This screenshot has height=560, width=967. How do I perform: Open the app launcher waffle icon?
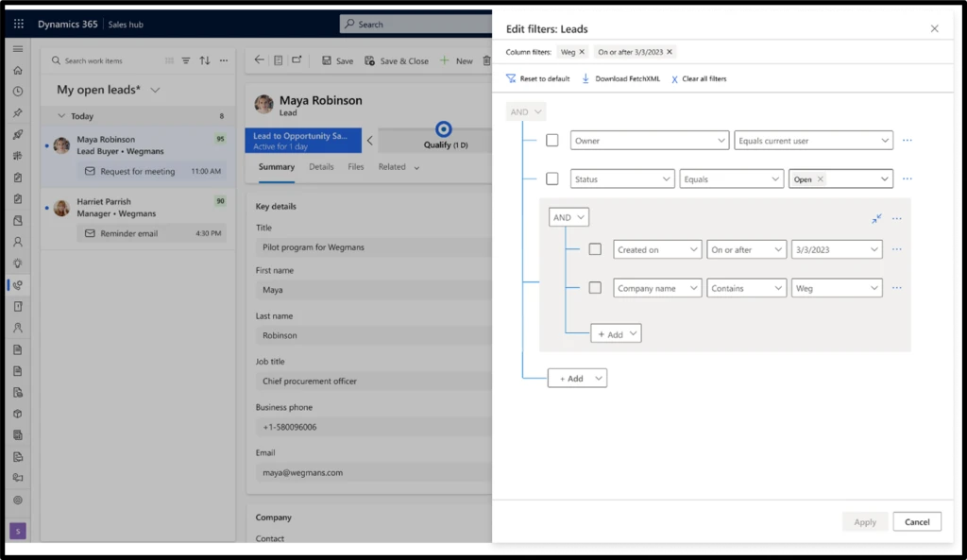(17, 23)
